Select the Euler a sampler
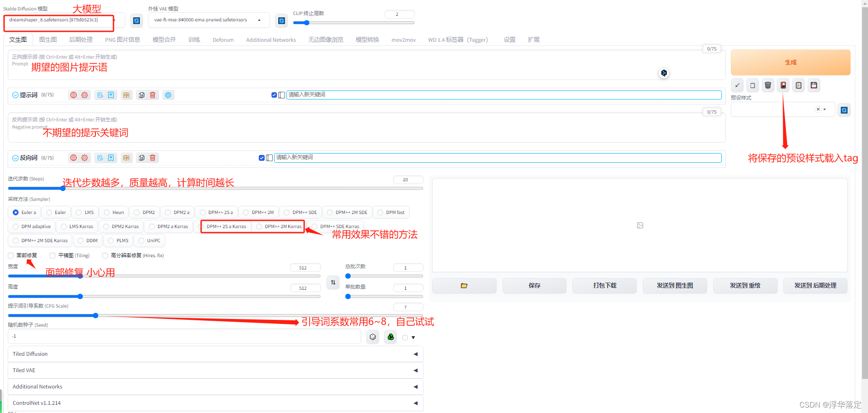Image resolution: width=868 pixels, height=413 pixels. (x=25, y=212)
